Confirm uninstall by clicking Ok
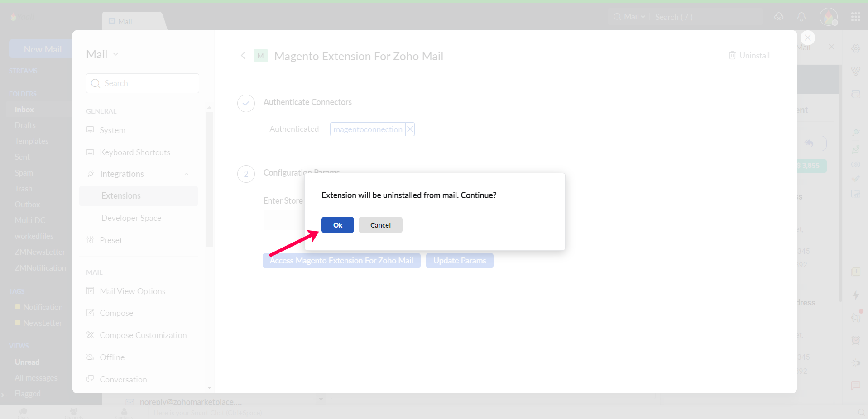 pos(337,225)
